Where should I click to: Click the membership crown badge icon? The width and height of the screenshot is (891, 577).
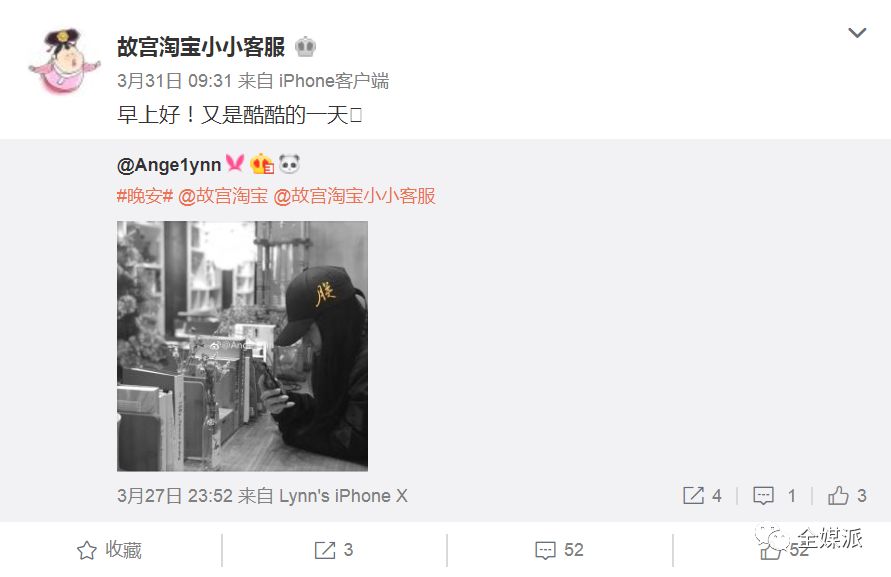point(262,164)
